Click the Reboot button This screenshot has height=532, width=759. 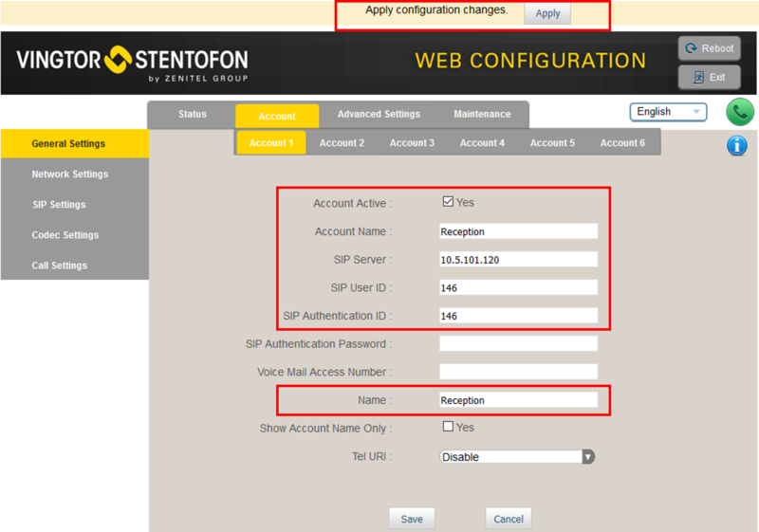[x=709, y=48]
